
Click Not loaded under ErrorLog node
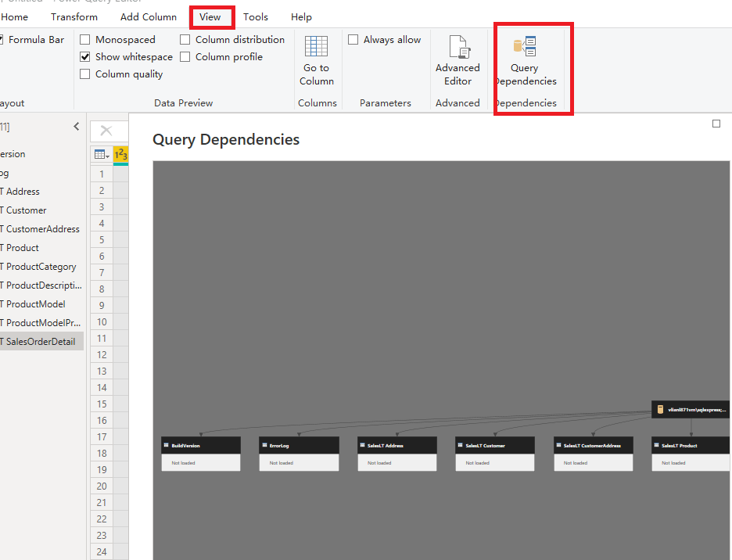coord(281,463)
